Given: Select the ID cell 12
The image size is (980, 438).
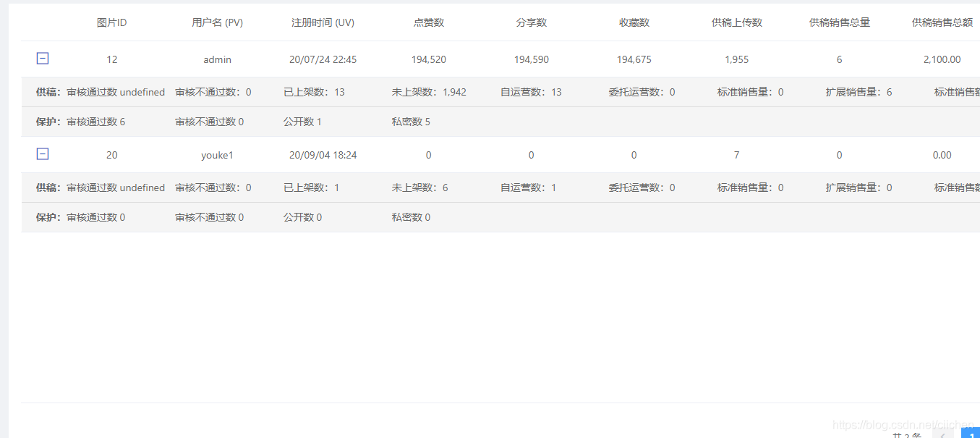Looking at the screenshot, I should coord(112,59).
